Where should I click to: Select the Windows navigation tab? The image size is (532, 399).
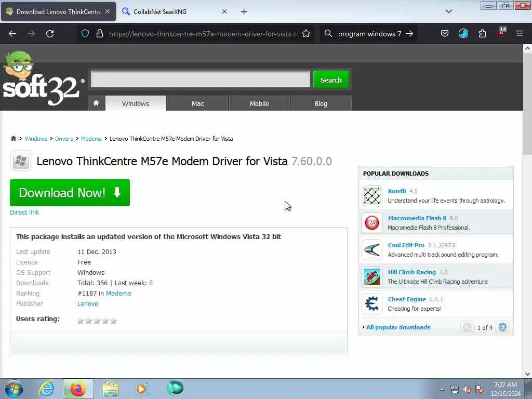click(136, 103)
